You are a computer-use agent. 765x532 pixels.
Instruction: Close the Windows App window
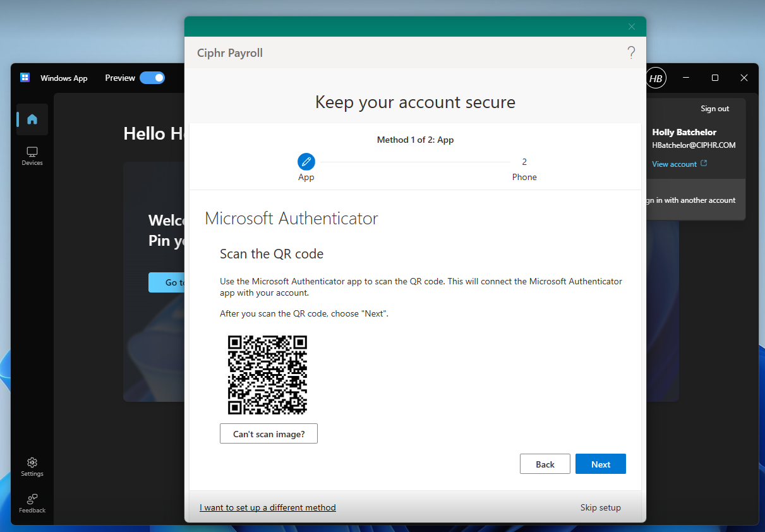coord(744,78)
